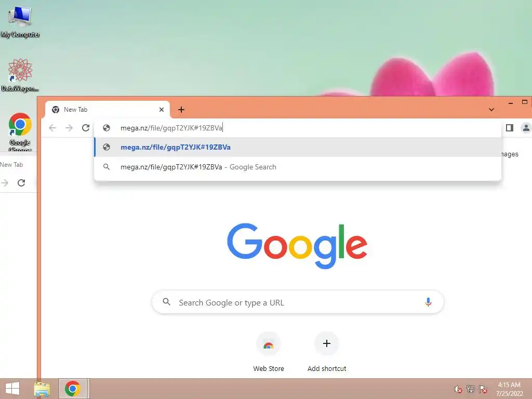This screenshot has height=399, width=532.
Task: Maximize the front Chrome window
Action: pyautogui.click(x=525, y=102)
